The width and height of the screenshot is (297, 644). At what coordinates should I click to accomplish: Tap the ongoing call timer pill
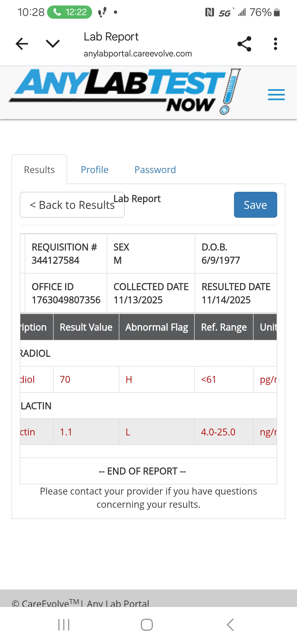70,12
